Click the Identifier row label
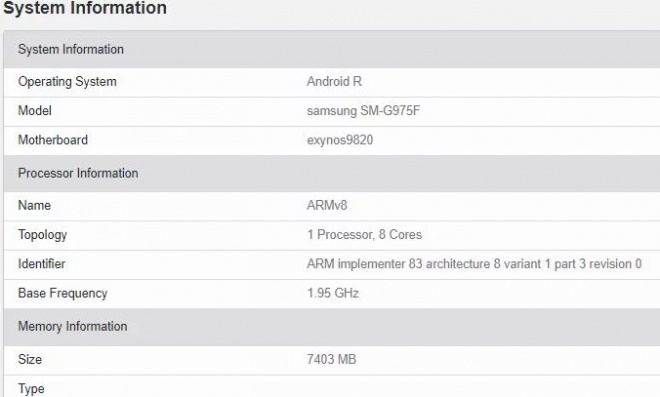The image size is (660, 397). click(42, 264)
